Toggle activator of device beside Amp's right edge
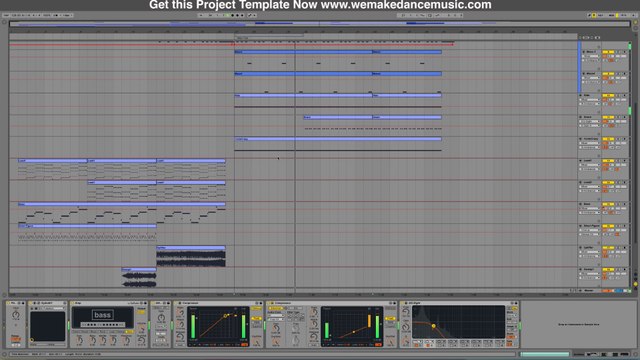 point(154,303)
